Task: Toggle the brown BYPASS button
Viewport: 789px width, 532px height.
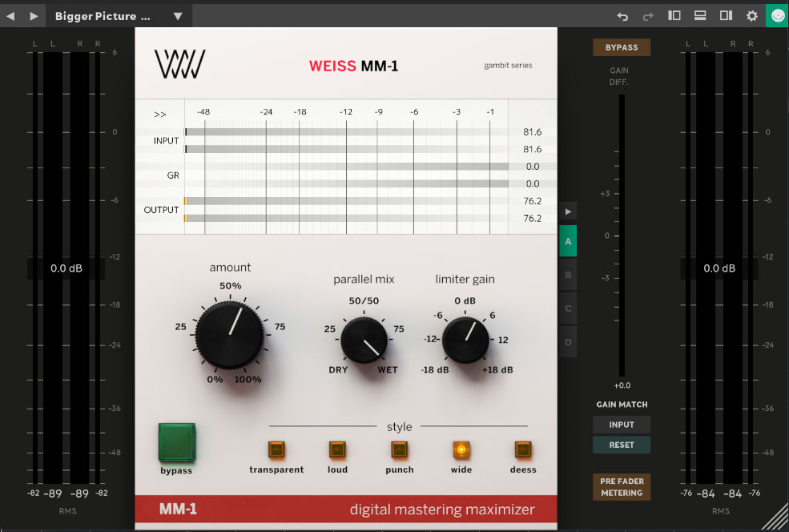Action: (622, 47)
